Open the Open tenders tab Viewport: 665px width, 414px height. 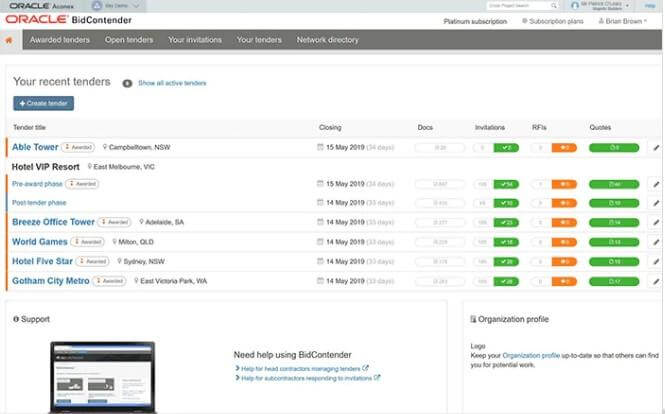tap(129, 40)
